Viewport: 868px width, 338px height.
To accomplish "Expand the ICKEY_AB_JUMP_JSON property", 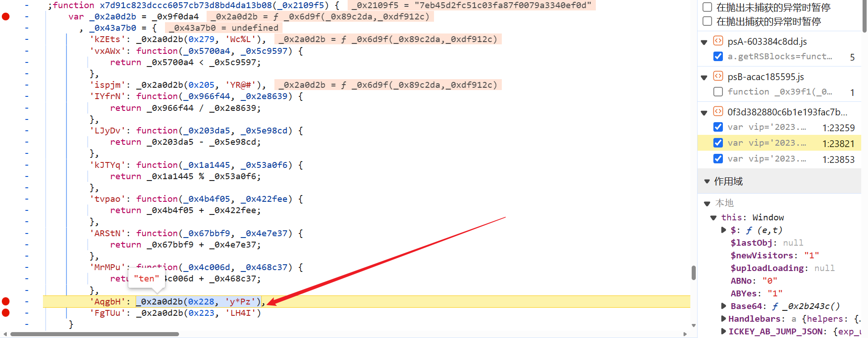I will 723,331.
